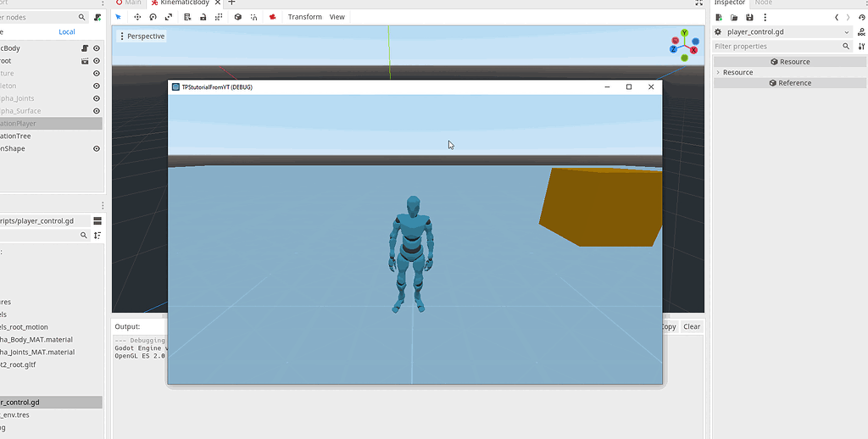The width and height of the screenshot is (868, 439).
Task: Go to previous edited object in history
Action: tap(837, 18)
